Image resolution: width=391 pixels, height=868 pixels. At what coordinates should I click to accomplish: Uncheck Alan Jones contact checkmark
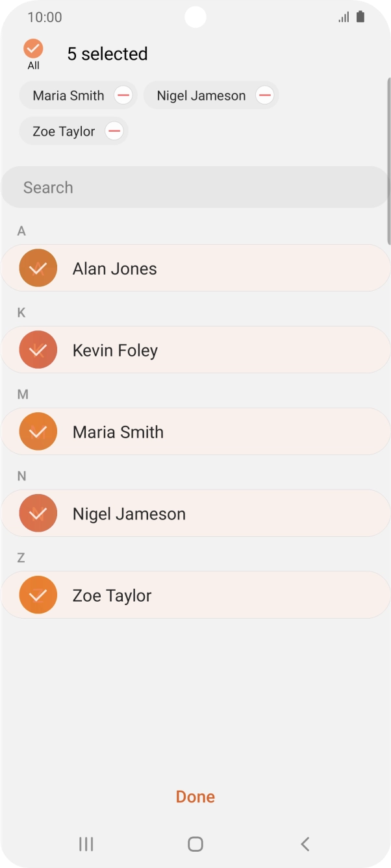[38, 268]
